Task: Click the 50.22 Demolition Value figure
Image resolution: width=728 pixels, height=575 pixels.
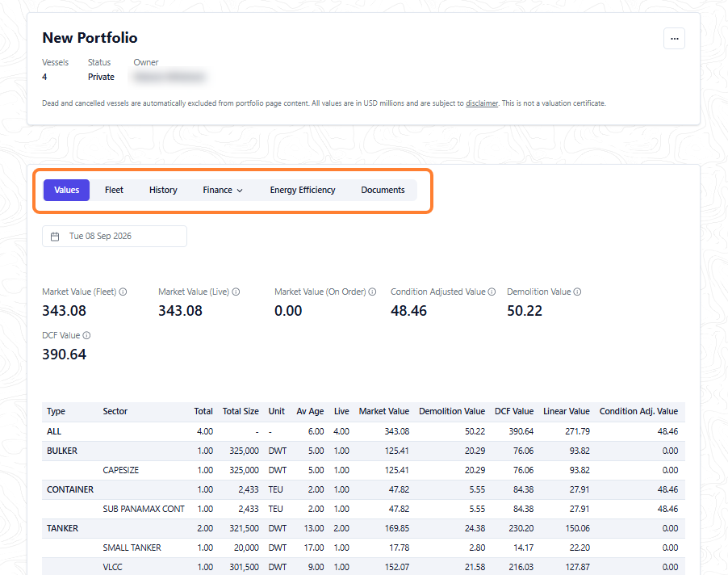Action: pos(525,311)
